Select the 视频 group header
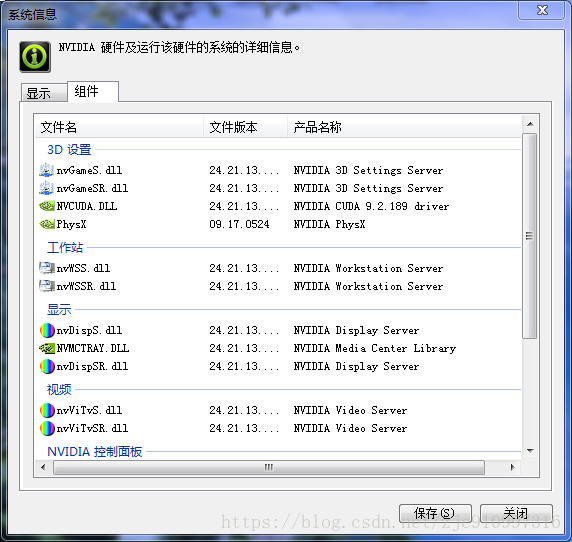 [x=59, y=390]
